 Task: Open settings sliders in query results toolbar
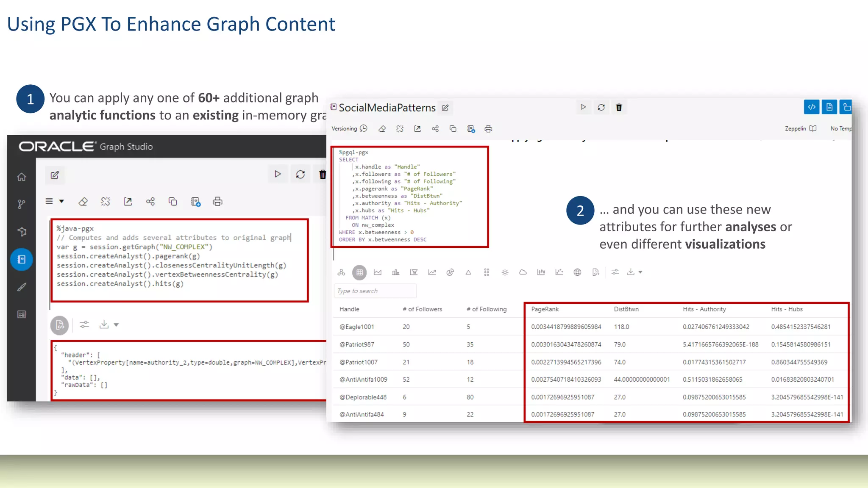click(x=615, y=272)
